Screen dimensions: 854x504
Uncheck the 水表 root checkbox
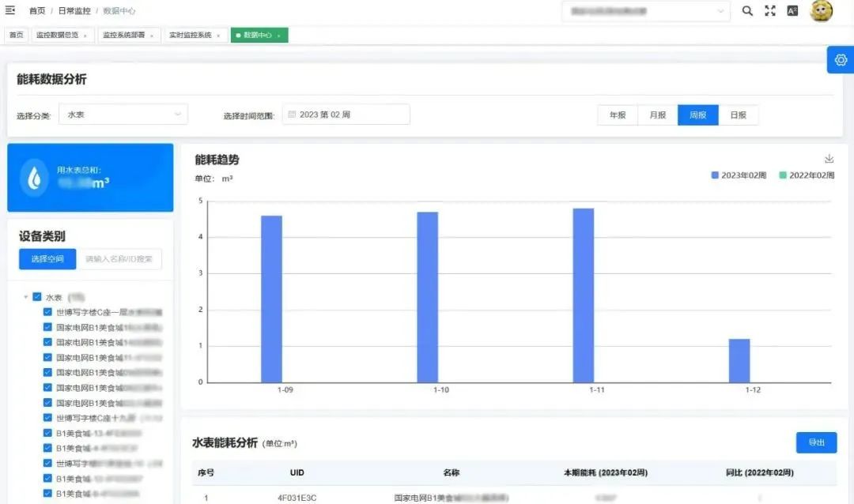pos(37,297)
